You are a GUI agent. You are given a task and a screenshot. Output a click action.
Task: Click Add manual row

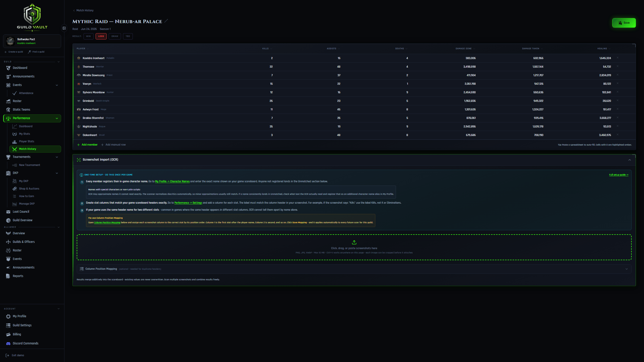(113, 145)
